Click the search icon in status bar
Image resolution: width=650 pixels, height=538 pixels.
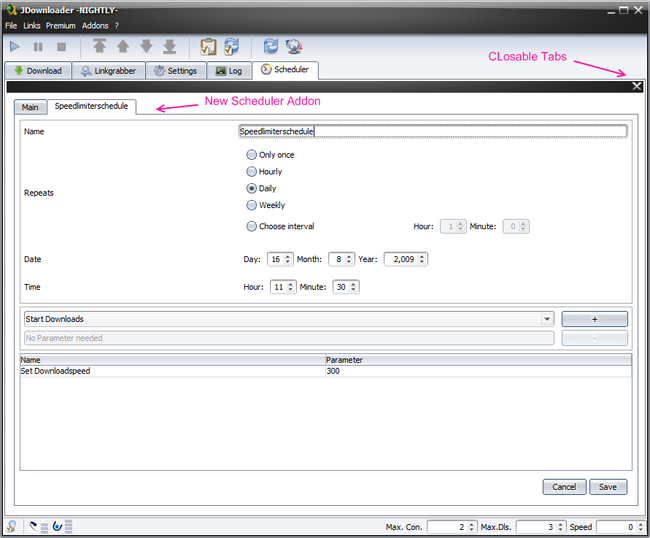(11, 527)
